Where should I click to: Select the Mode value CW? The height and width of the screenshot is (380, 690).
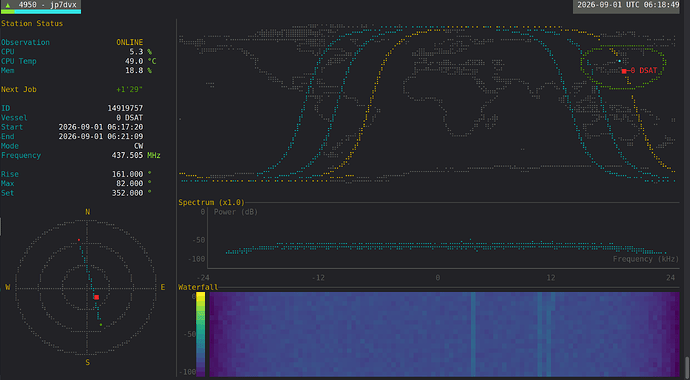pos(139,146)
